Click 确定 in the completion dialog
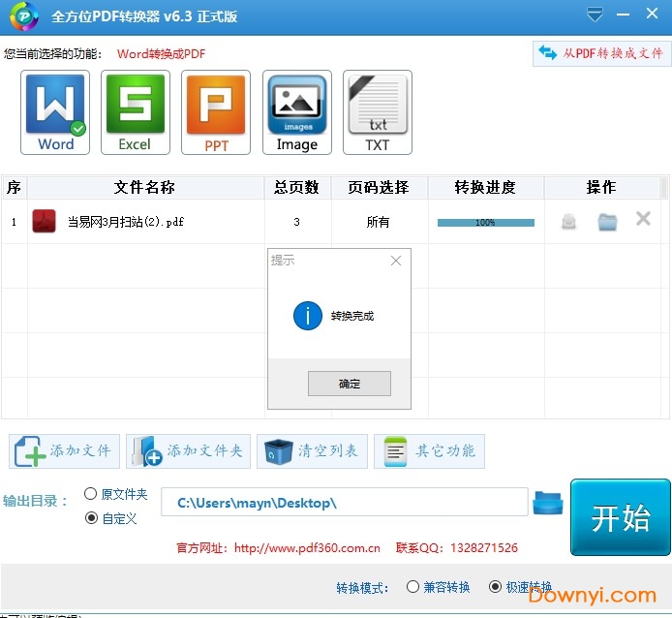Screen dimensions: 672x618 [350, 384]
